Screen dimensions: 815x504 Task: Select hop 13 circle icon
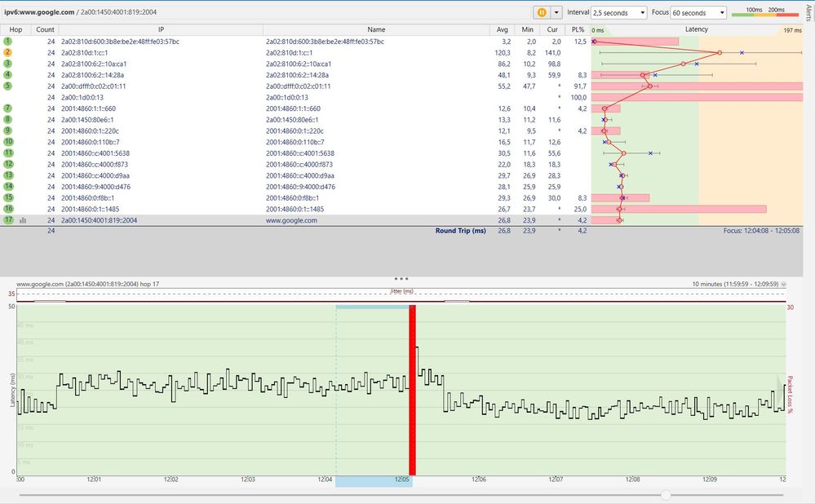tap(8, 175)
